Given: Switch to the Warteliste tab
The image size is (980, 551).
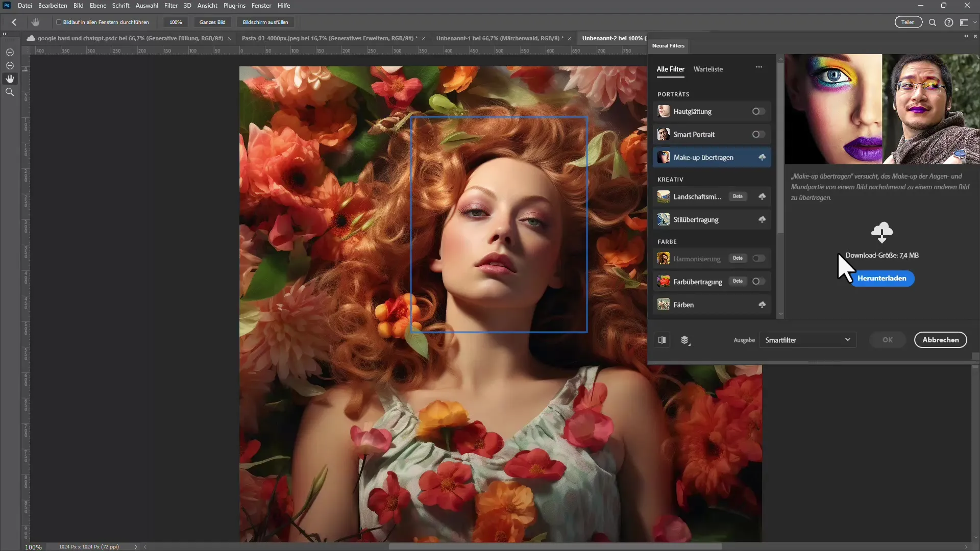Looking at the screenshot, I should coord(708,69).
